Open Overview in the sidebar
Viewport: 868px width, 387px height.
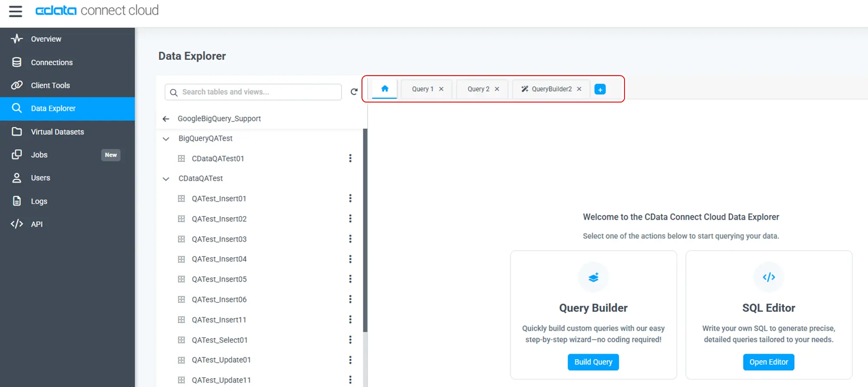click(67, 39)
